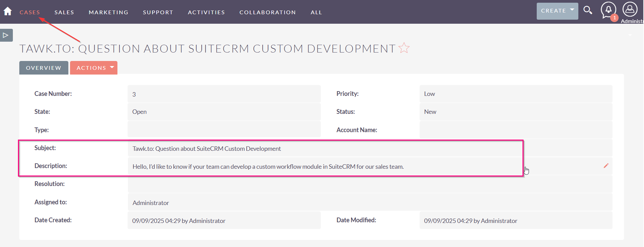The width and height of the screenshot is (644, 247).
Task: Open the Collaboration menu
Action: (x=267, y=12)
